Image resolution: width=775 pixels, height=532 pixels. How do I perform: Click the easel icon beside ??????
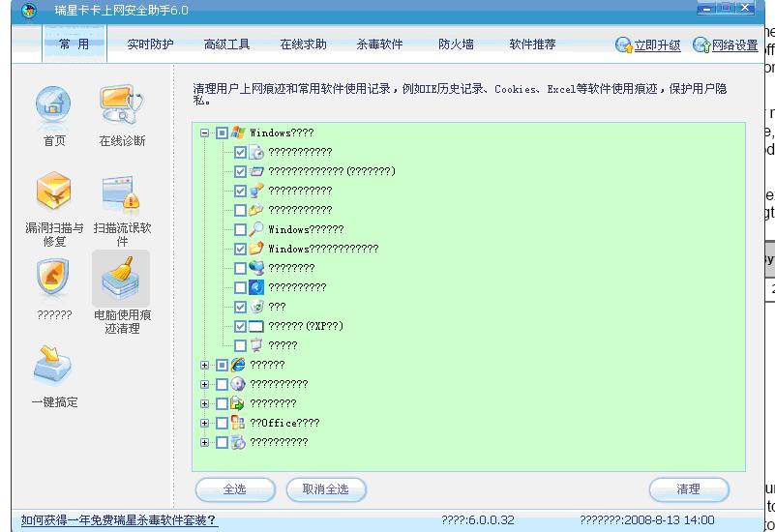(x=256, y=344)
